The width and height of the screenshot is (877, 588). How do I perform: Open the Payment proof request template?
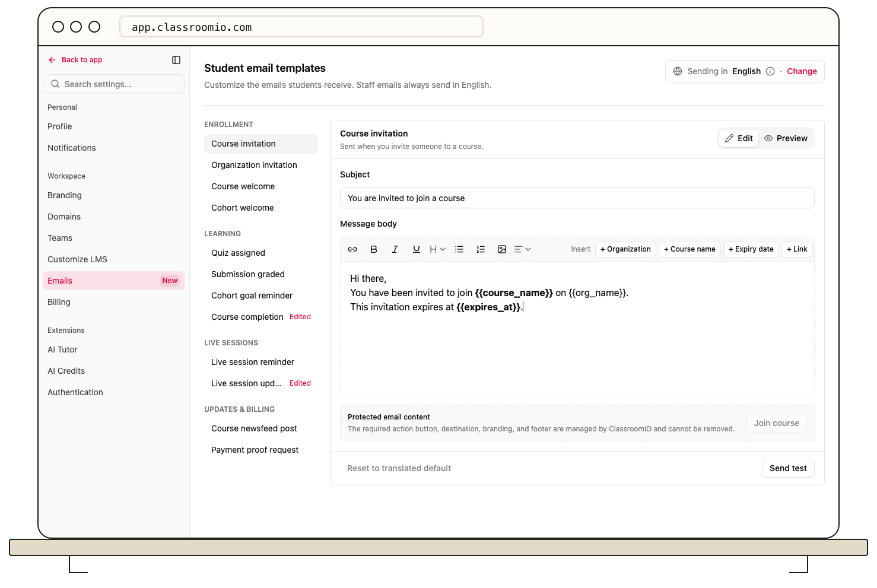261,450
